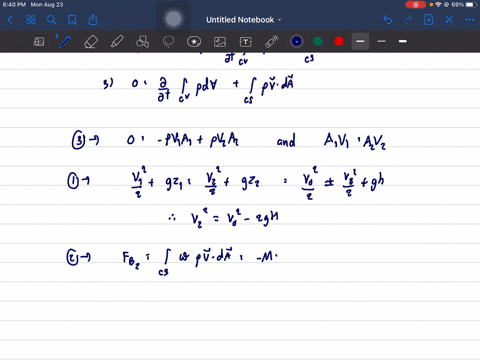Select the Laser pointer tool
The height and width of the screenshot is (360, 480).
click(x=271, y=42)
